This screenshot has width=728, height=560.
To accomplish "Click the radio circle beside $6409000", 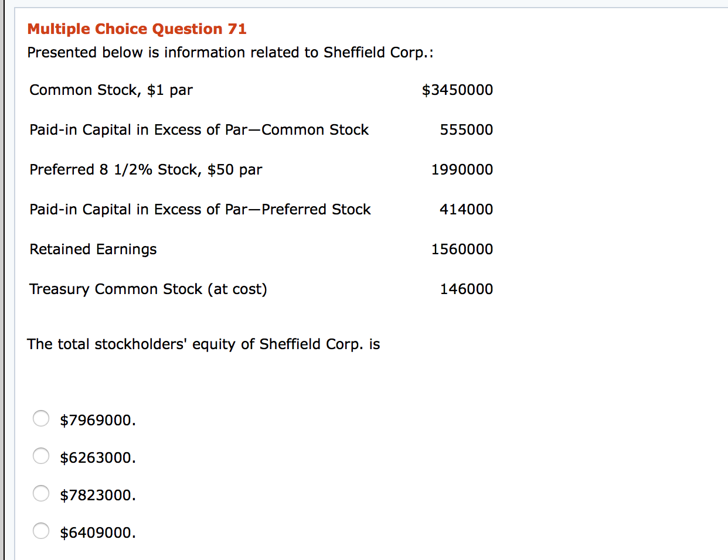I will click(41, 531).
